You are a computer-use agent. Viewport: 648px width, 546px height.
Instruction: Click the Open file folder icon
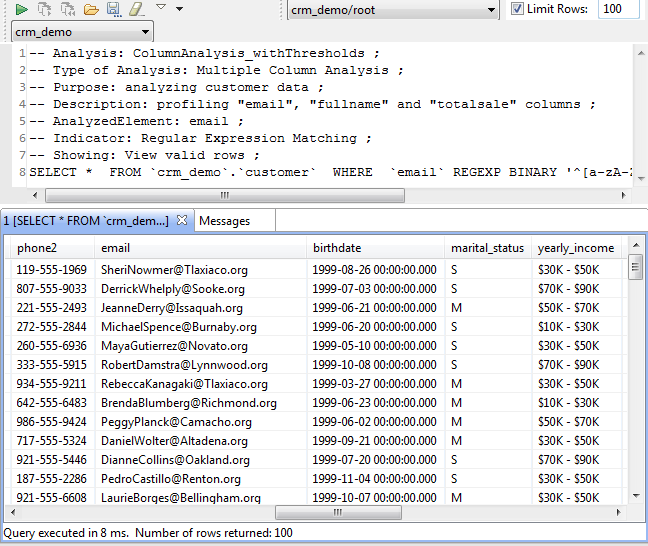coord(91,9)
